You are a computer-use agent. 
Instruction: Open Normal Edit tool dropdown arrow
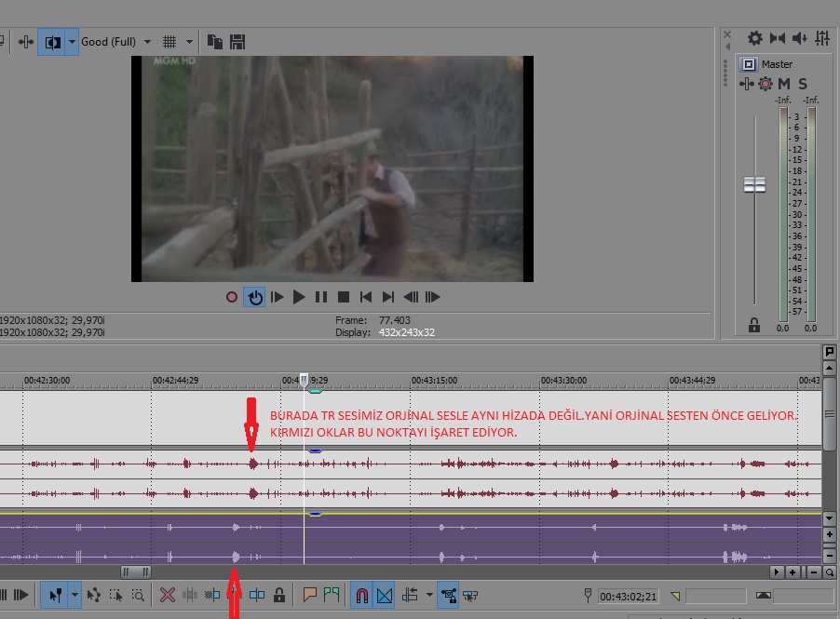pyautogui.click(x=75, y=595)
